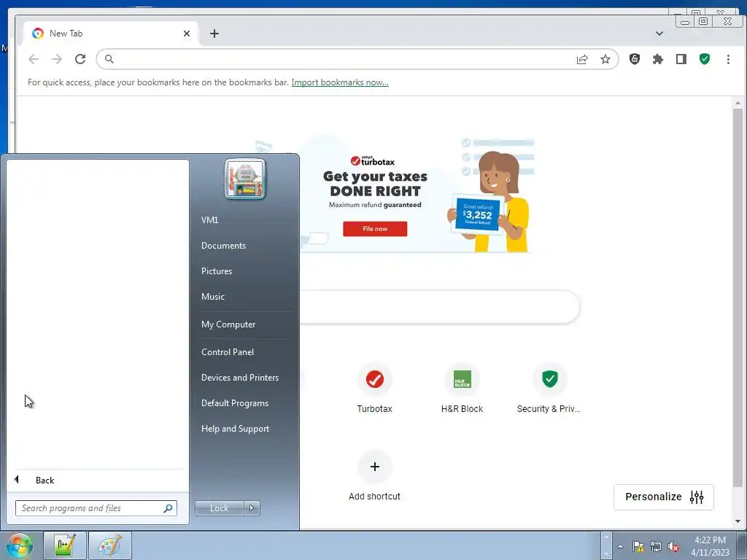Open Devices and Printers
Viewport: 747px width, 560px height.
tap(240, 378)
